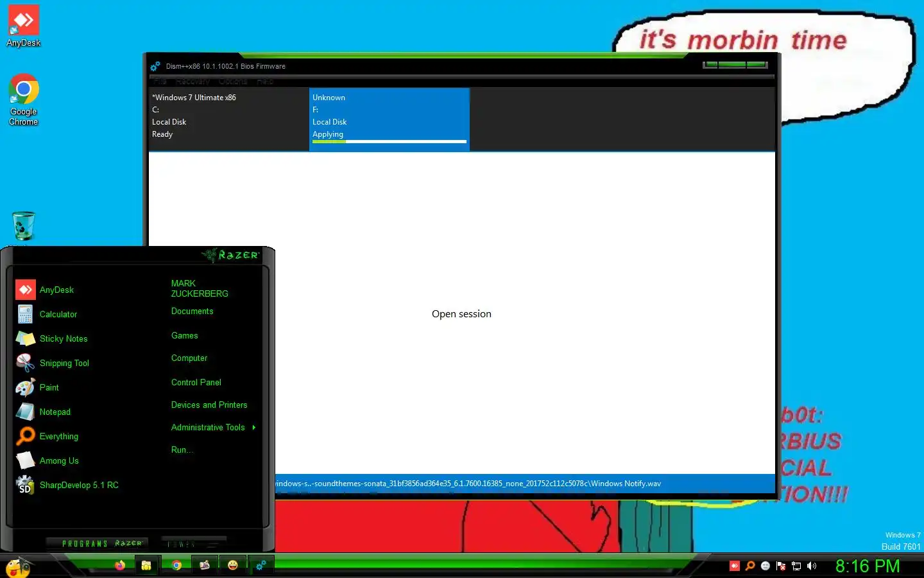Open Games from Start menu
This screenshot has width=924, height=578.
click(x=184, y=335)
